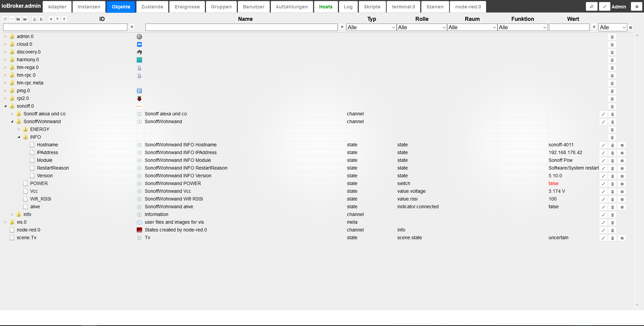The width and height of the screenshot is (644, 326).
Task: Select the rpi2.0 tree item
Action: click(x=23, y=98)
